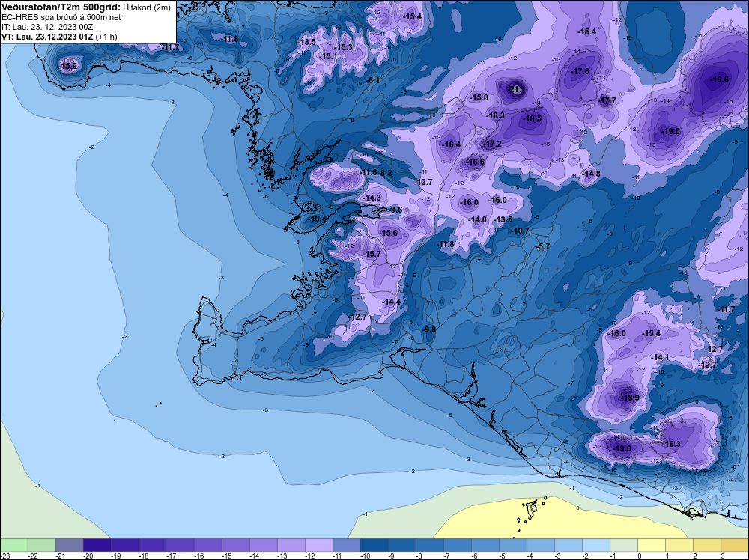Click the -6.1 temperature value
The image size is (749, 560).
373,81
